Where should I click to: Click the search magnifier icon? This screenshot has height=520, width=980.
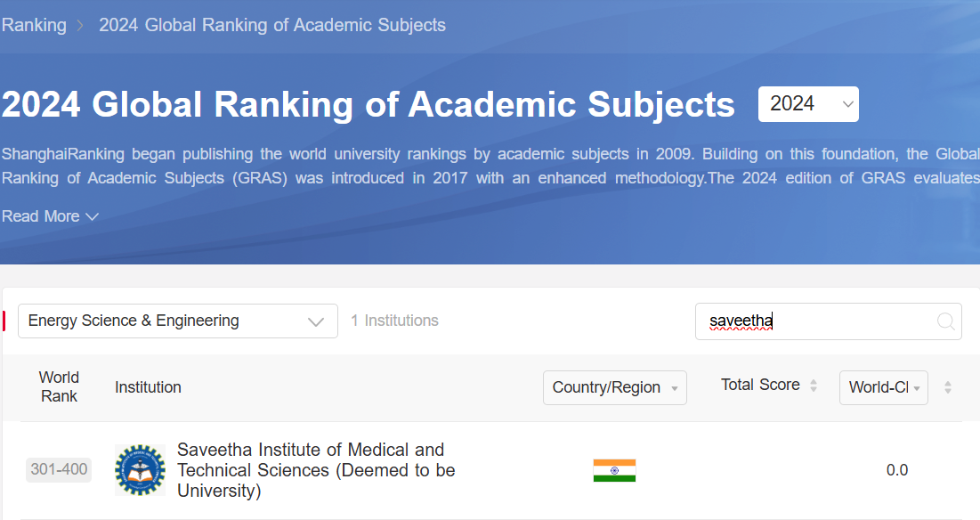point(946,321)
